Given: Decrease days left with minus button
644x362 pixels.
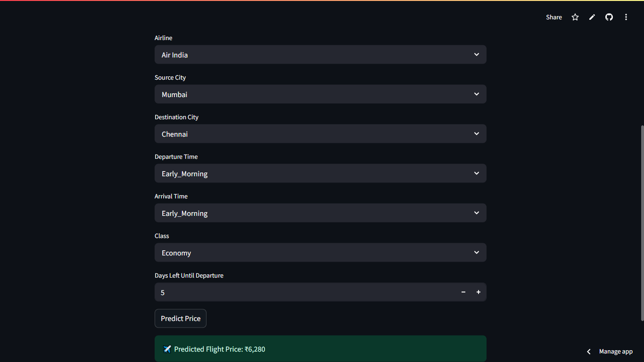Looking at the screenshot, I should [x=463, y=292].
